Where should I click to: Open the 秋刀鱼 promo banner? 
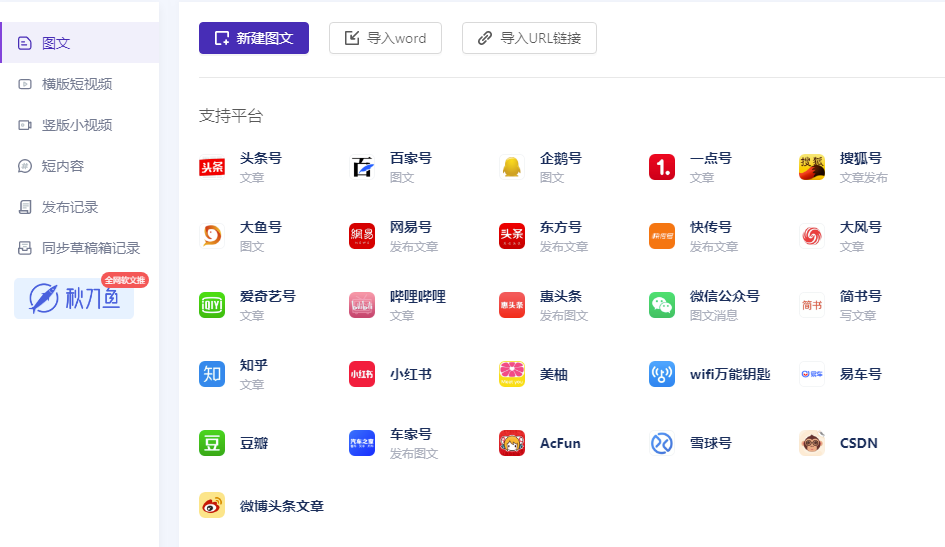(x=74, y=298)
